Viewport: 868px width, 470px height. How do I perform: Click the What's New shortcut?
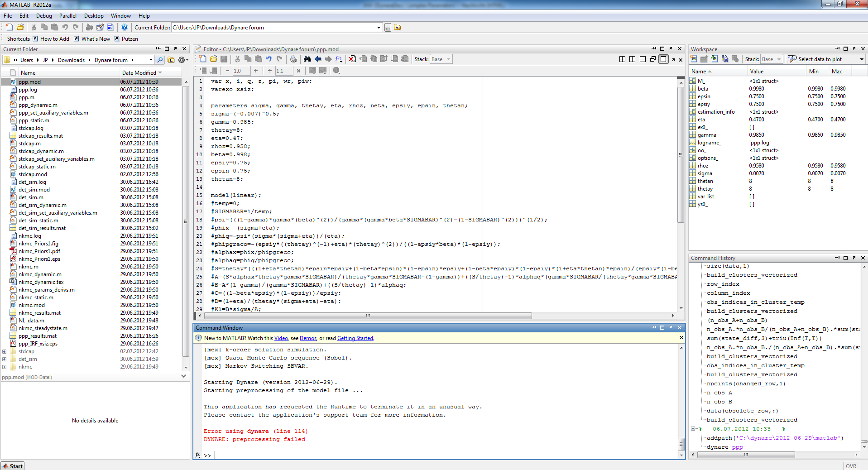click(92, 39)
